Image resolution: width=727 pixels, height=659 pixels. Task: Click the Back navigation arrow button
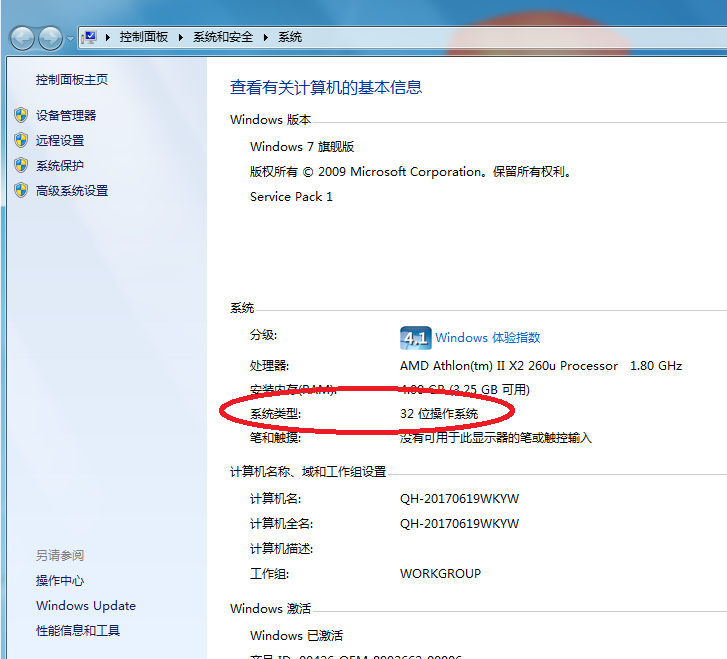[x=22, y=38]
